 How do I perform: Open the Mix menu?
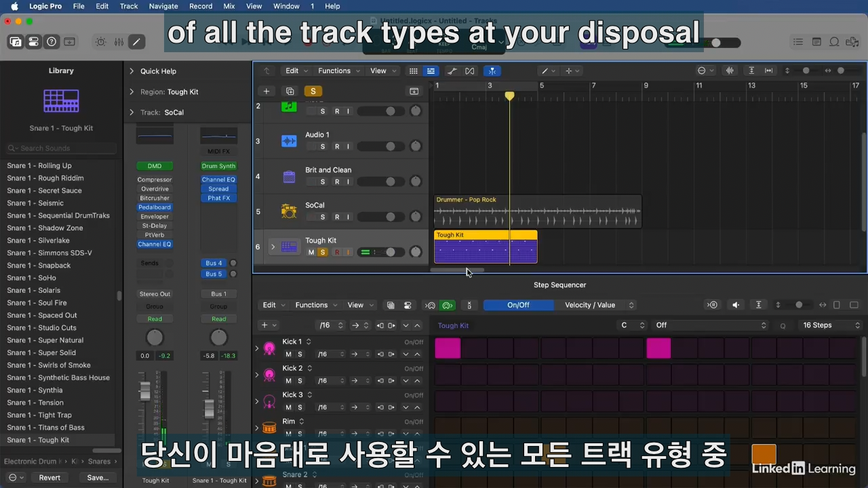click(x=229, y=6)
